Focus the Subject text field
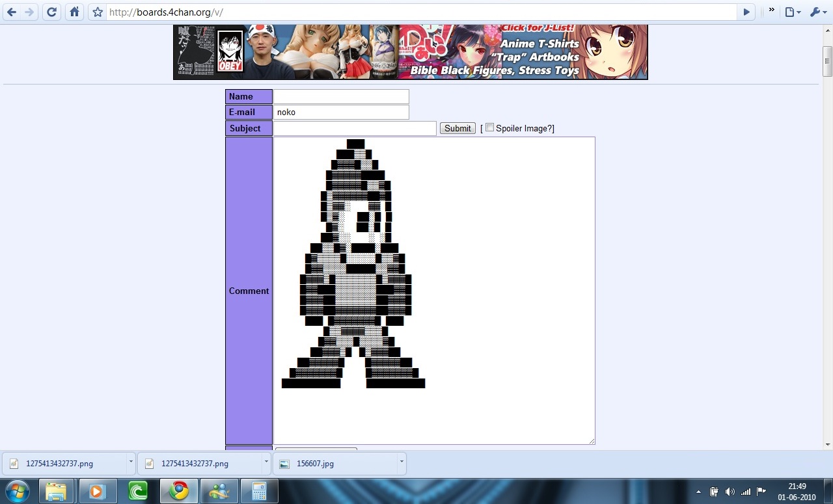Screen dimensions: 833x504 [x=355, y=128]
